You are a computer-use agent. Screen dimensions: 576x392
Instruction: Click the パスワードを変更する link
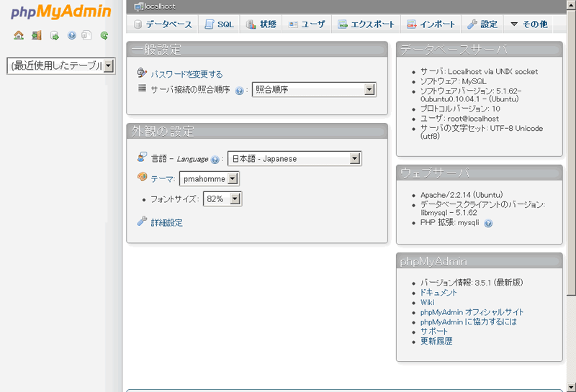tap(186, 75)
